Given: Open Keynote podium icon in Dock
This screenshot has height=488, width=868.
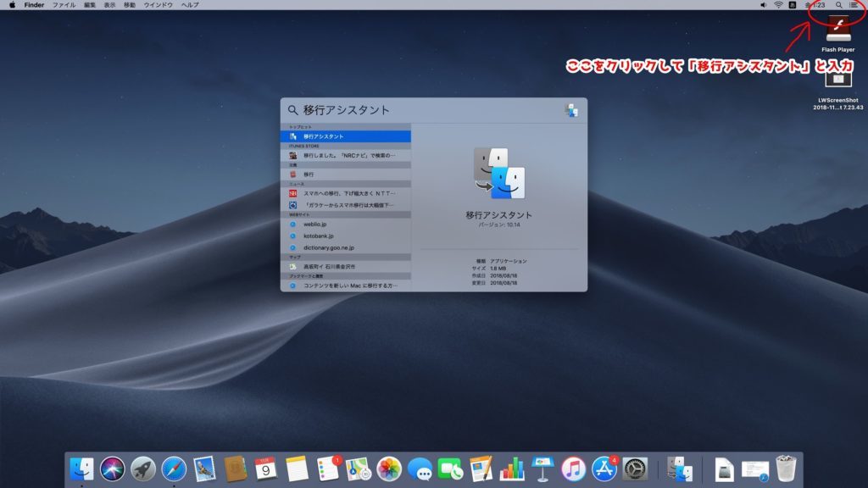Looking at the screenshot, I should (x=542, y=469).
